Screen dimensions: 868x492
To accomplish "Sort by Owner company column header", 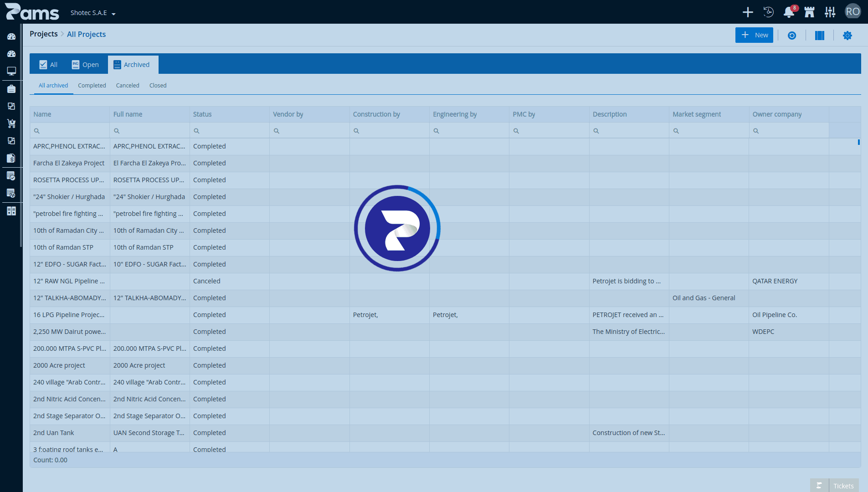I will click(x=789, y=114).
